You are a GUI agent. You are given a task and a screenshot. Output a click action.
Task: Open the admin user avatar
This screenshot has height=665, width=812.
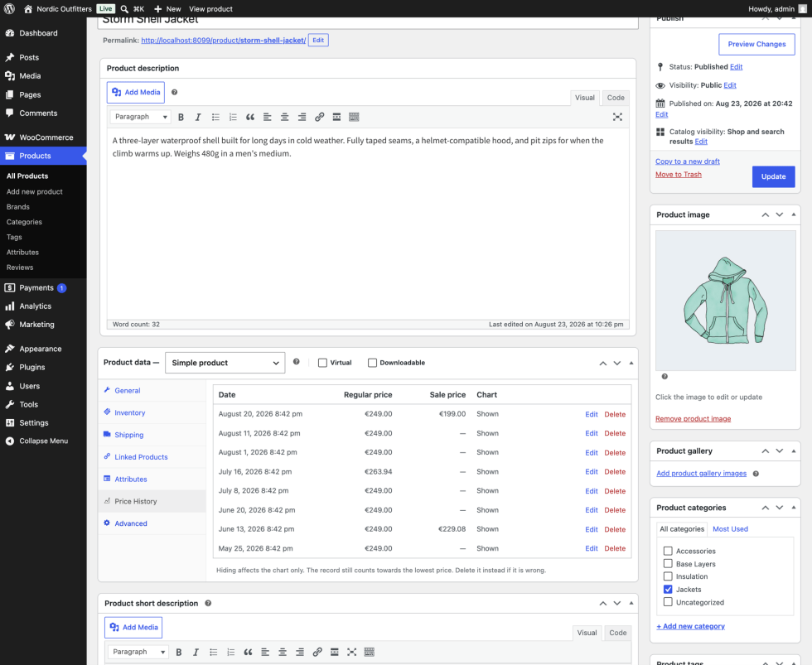click(803, 9)
